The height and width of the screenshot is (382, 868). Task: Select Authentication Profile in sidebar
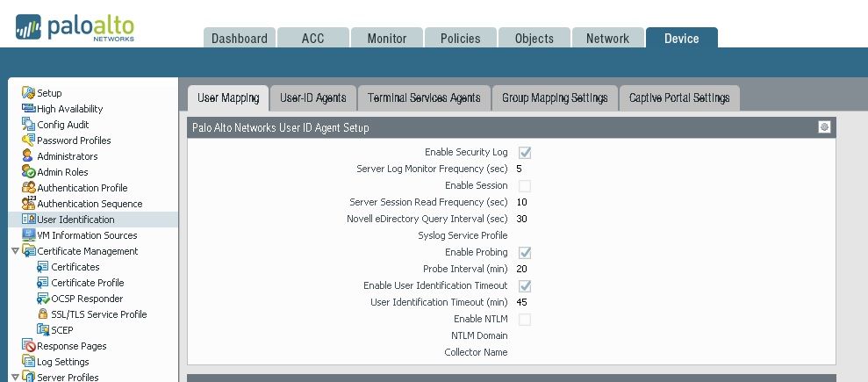coord(82,188)
